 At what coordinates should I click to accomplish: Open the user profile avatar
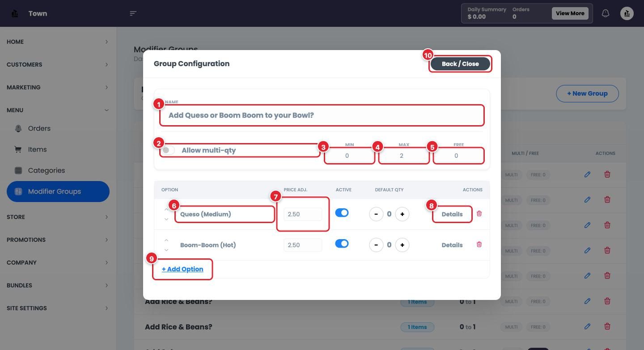coord(627,13)
